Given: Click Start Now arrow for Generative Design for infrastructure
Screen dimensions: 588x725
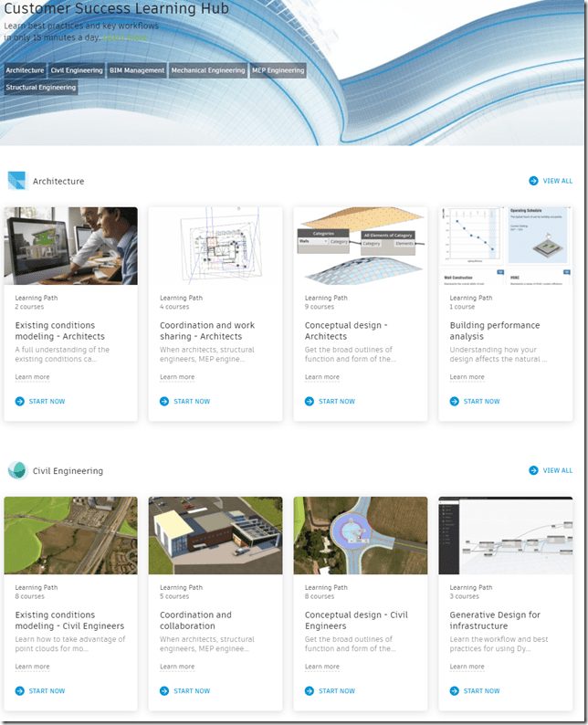Looking at the screenshot, I should click(x=454, y=690).
